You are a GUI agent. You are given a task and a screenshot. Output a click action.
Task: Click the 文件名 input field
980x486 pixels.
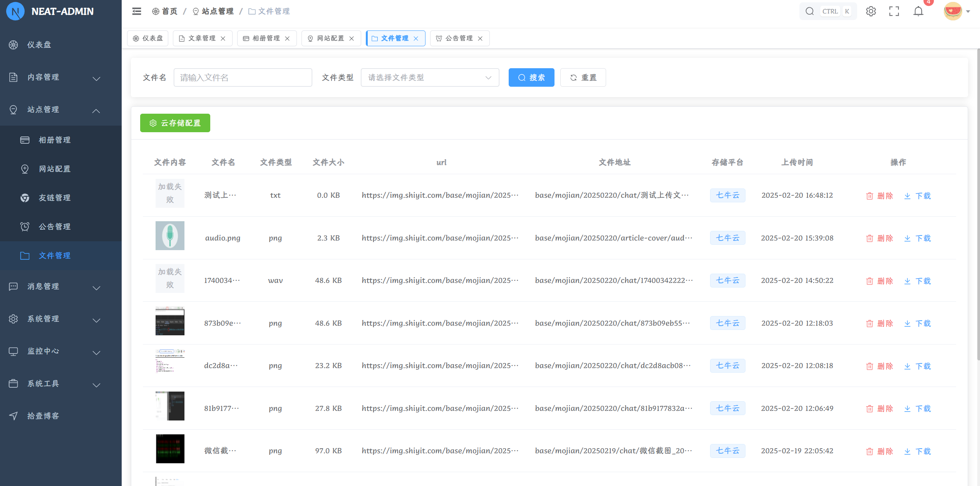(243, 77)
